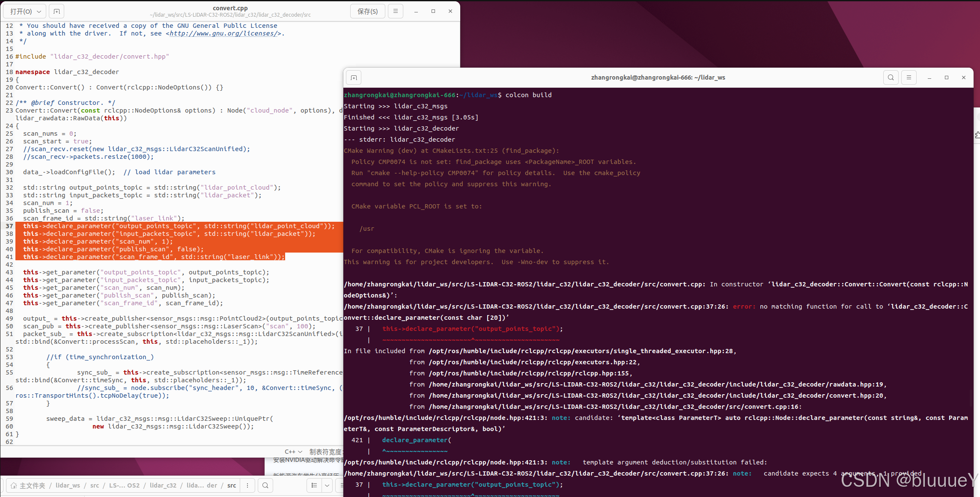Screen dimensions: 980x497
Task: Maximize the terminal window
Action: pos(947,77)
